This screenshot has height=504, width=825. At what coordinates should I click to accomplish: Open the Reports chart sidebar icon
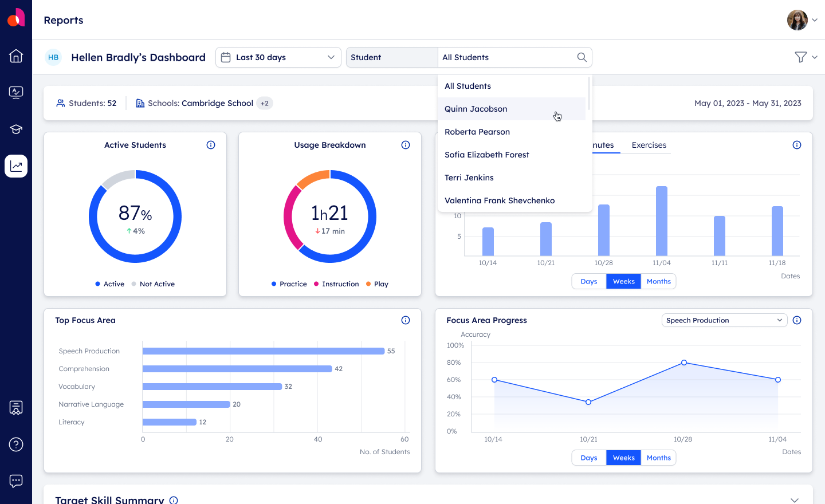(x=16, y=166)
